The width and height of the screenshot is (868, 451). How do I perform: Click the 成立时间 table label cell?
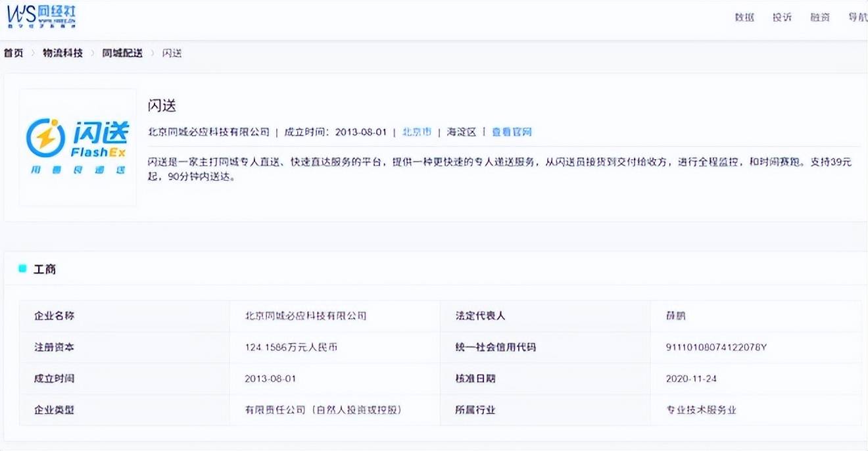[125, 379]
